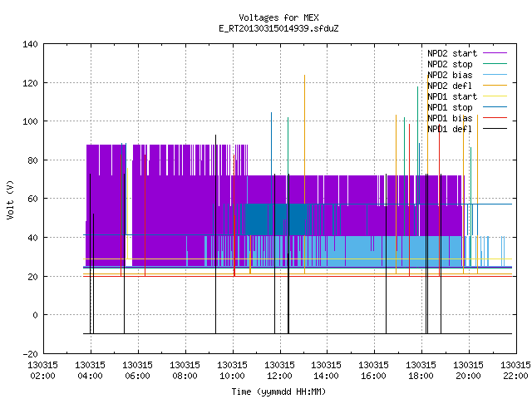Click the x-axis tick label 130315 16:00
The image size is (532, 399).
tap(373, 371)
